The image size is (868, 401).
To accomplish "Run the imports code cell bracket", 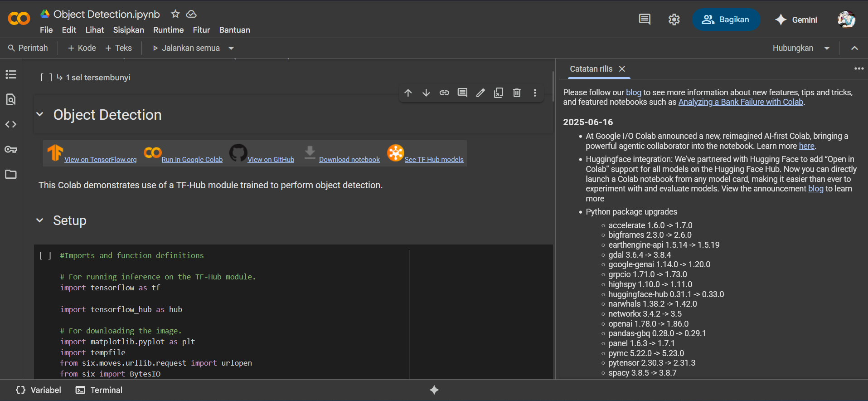I will point(45,256).
